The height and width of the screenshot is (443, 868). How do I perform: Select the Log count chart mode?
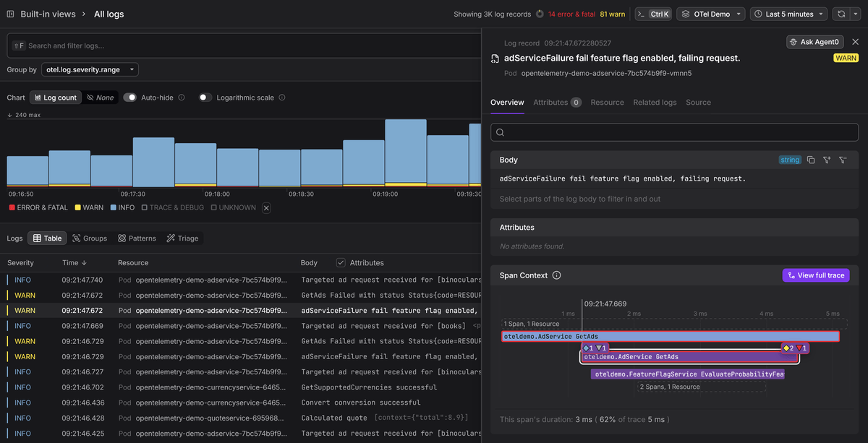pyautogui.click(x=55, y=98)
